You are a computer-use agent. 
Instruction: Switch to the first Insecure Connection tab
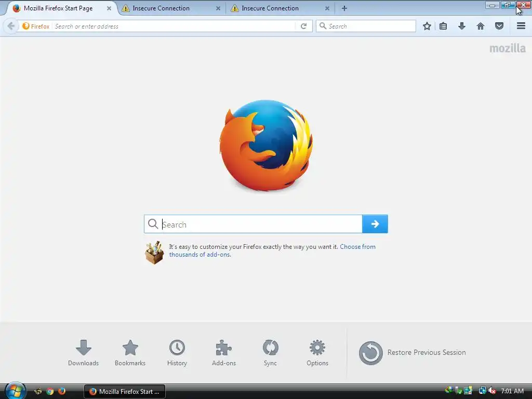161,8
